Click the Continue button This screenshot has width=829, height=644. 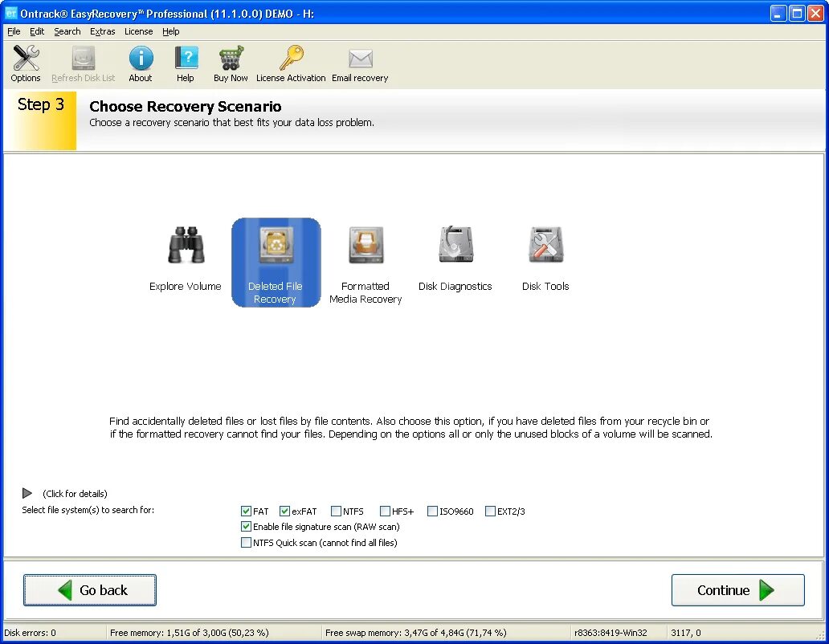point(738,590)
